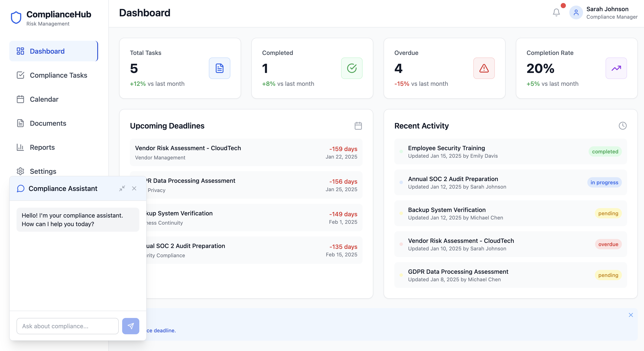Click the Overdue warning triangle icon
The width and height of the screenshot is (644, 351).
[484, 68]
